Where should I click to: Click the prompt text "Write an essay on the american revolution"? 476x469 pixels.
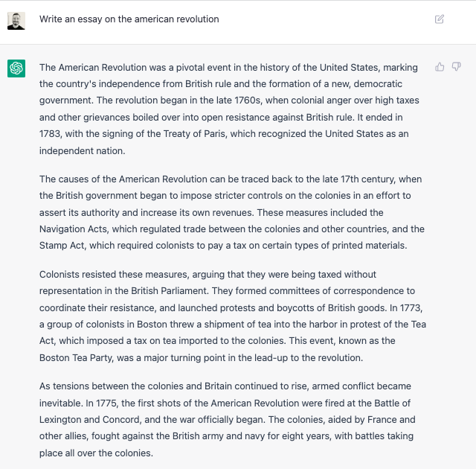129,19
